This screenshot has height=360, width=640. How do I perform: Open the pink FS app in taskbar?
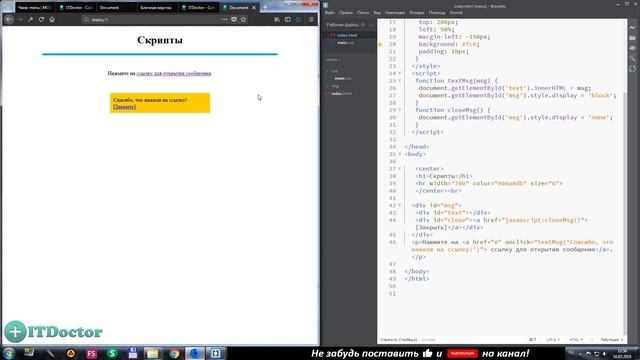point(91,353)
